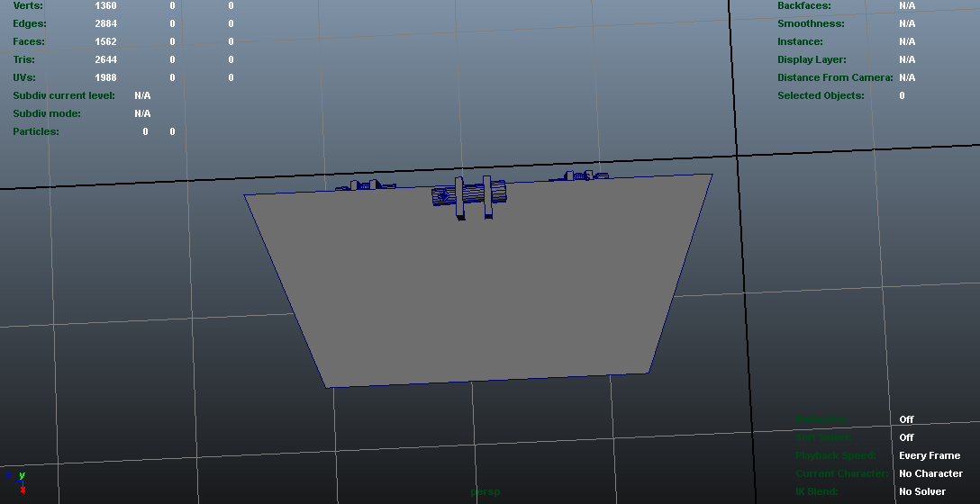Click the Current Character No Character value

930,474
